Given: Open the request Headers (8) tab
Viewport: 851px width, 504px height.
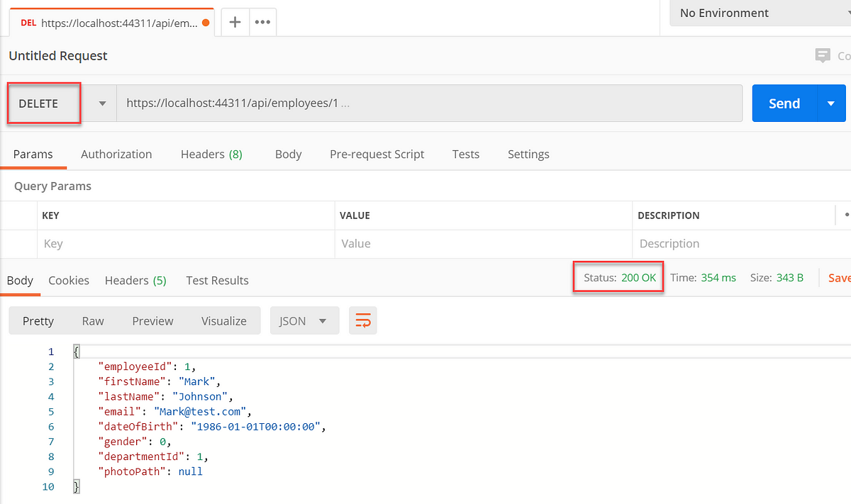Looking at the screenshot, I should point(211,154).
